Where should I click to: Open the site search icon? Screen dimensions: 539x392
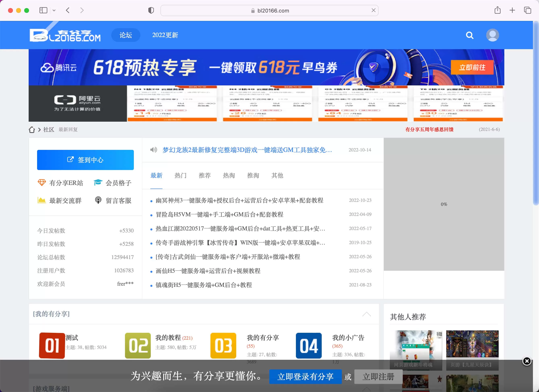tap(470, 35)
